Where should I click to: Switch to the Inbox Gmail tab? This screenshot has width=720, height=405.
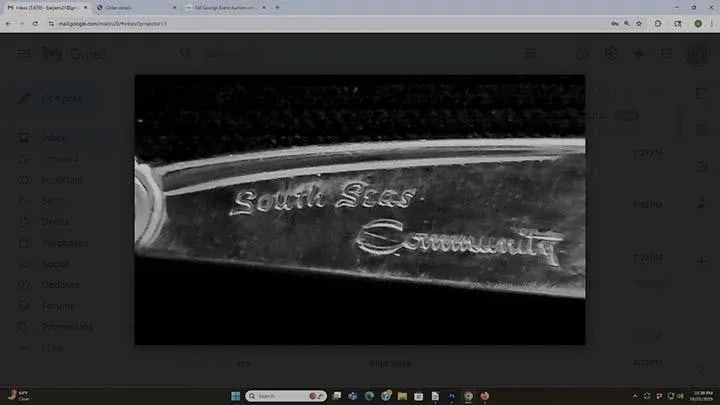46,7
